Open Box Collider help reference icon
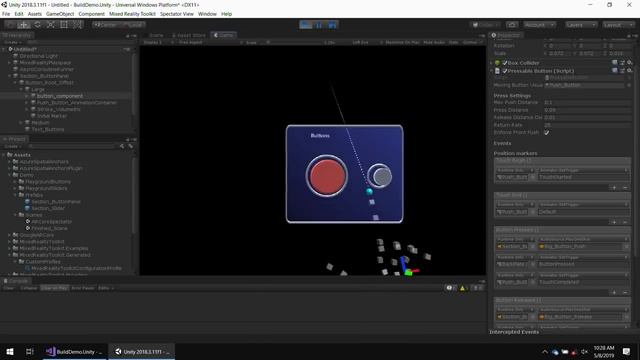This screenshot has height=360, width=640. click(x=615, y=62)
